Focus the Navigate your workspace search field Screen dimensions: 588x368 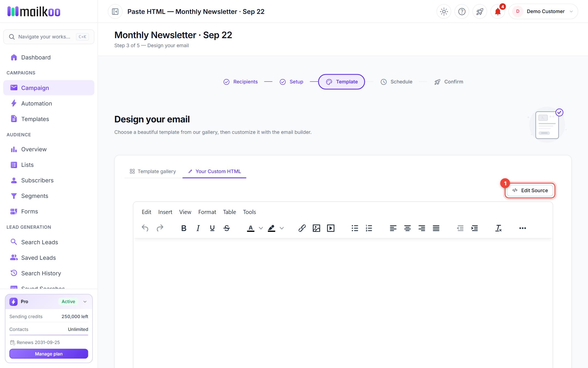pos(49,37)
